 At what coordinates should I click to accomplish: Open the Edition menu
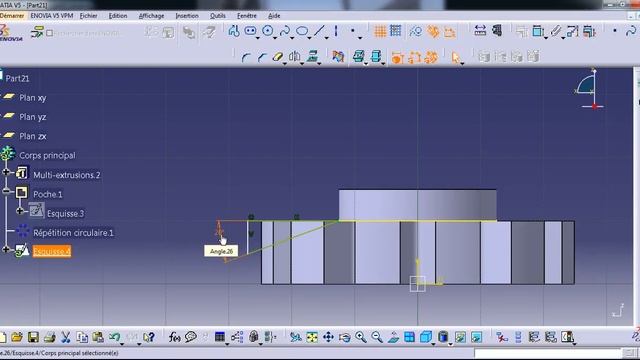tap(118, 16)
